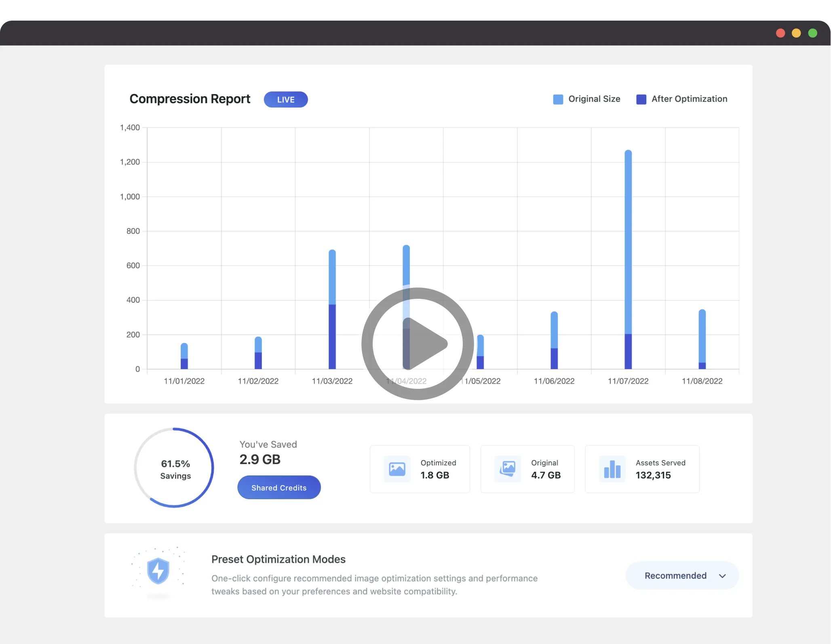Click the large play video button
Screen dimensions: 831x644
pyautogui.click(x=418, y=344)
